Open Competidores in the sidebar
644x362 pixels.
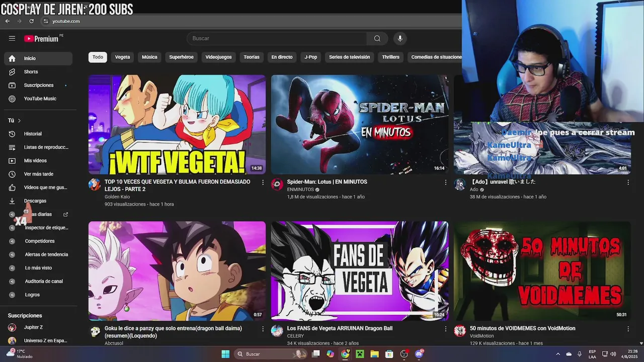tap(38, 241)
